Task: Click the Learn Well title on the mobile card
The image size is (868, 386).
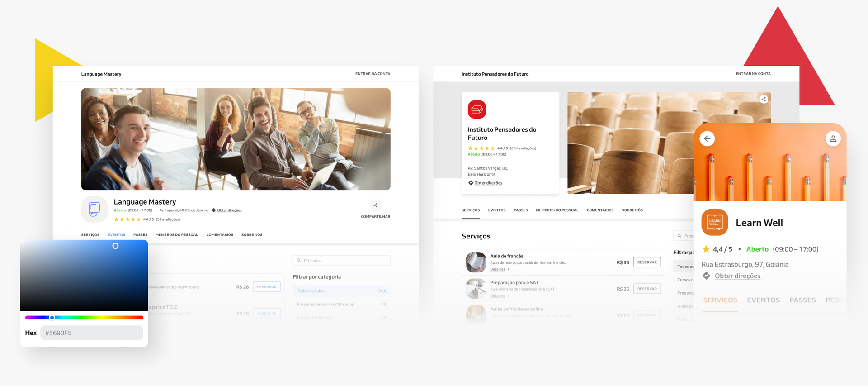Action: point(759,223)
